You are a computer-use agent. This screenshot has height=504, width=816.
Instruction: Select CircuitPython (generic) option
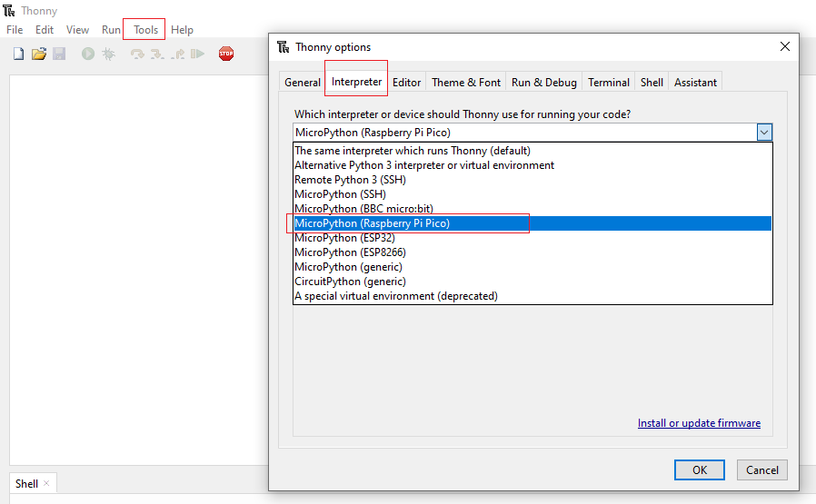(x=532, y=282)
